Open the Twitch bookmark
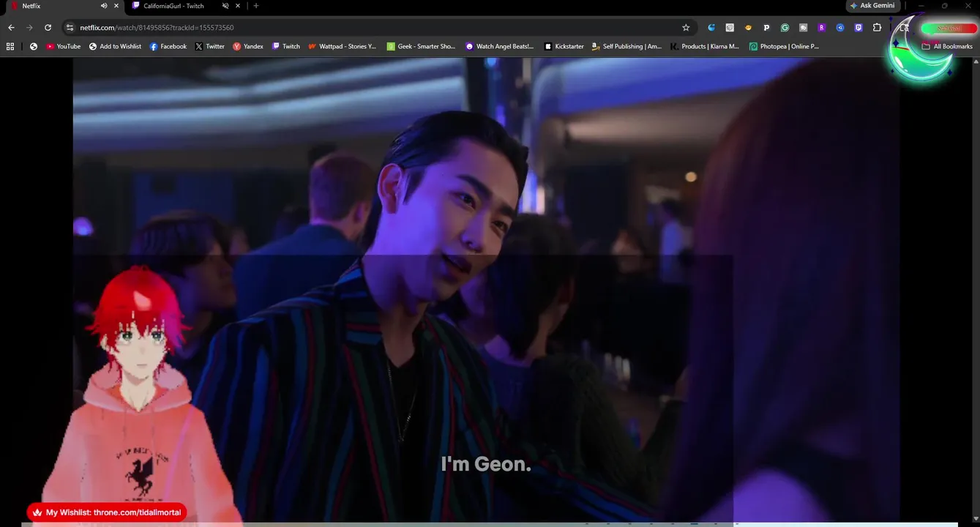Viewport: 980px width, 527px height. point(286,46)
